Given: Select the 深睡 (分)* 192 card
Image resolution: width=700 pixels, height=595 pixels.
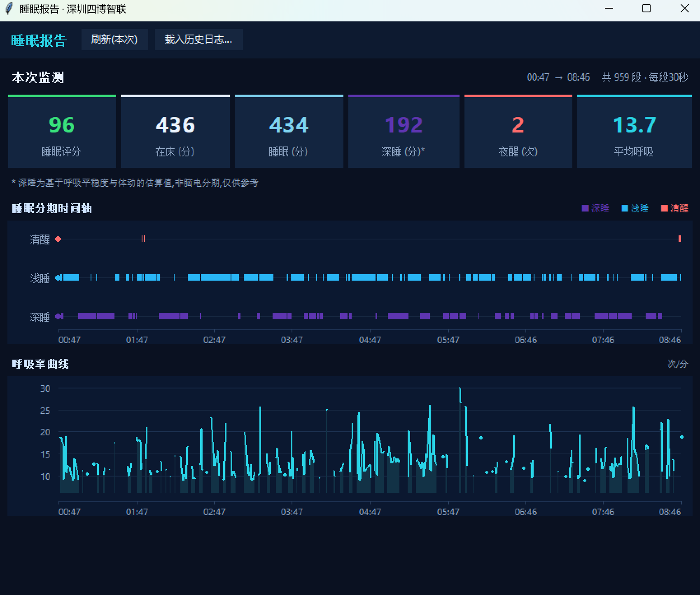Looking at the screenshot, I should click(x=404, y=132).
